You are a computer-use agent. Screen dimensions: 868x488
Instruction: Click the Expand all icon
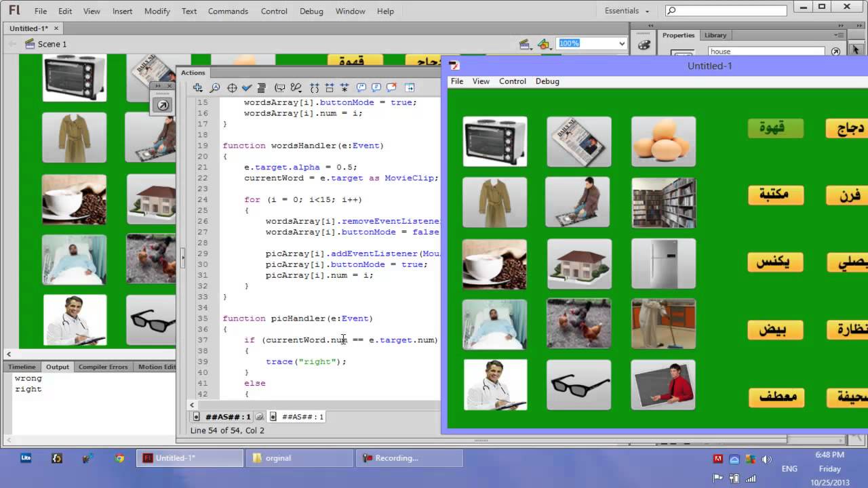344,87
